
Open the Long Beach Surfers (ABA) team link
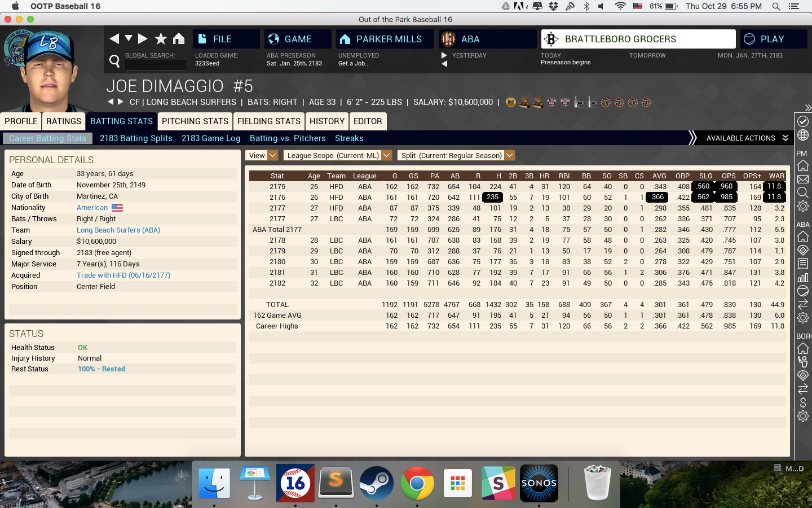click(x=118, y=230)
